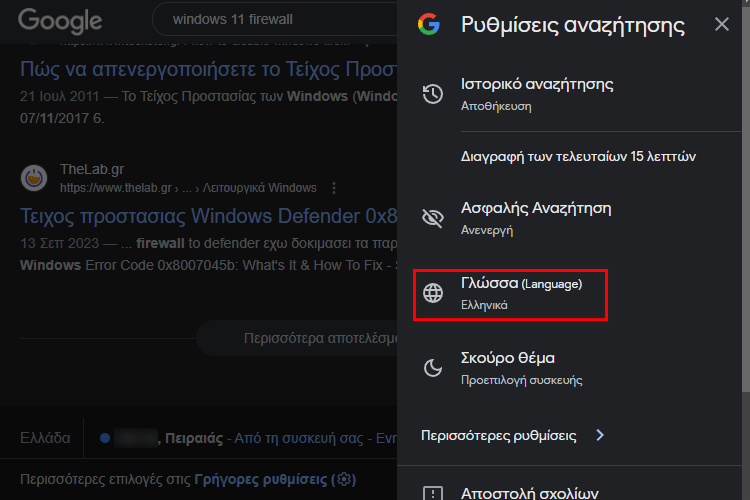The height and width of the screenshot is (500, 750).
Task: Click thelab.gr breadcrumb URL text
Action: click(x=188, y=188)
